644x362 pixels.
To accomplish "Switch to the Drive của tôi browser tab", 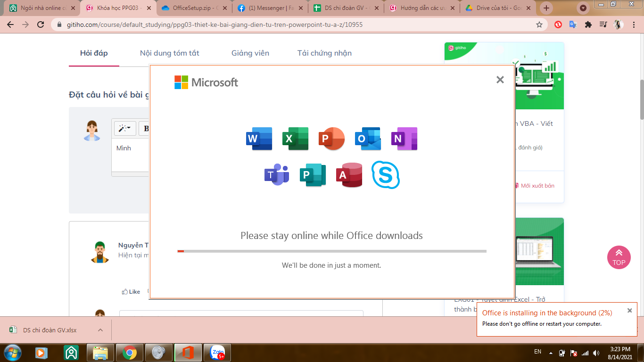I will tap(498, 8).
